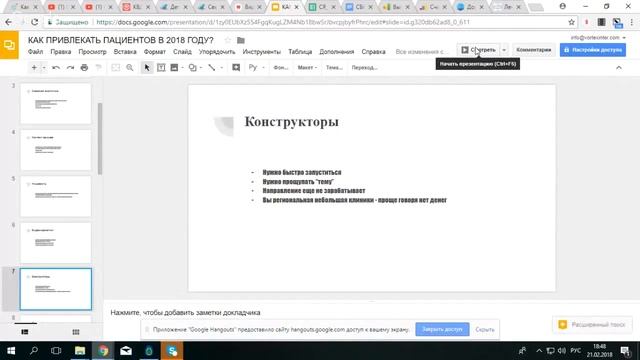Reload the page in Chrome
This screenshot has height=360, width=640.
click(x=35, y=22)
